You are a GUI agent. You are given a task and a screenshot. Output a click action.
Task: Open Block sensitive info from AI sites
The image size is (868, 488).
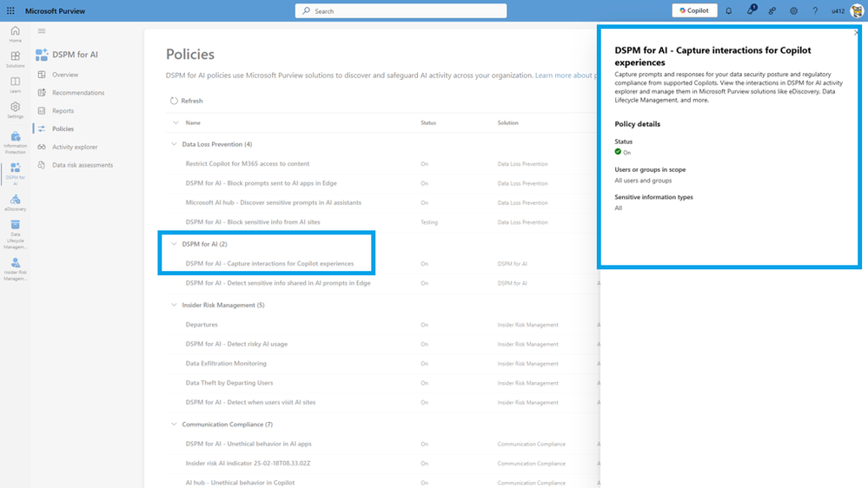[x=253, y=222]
